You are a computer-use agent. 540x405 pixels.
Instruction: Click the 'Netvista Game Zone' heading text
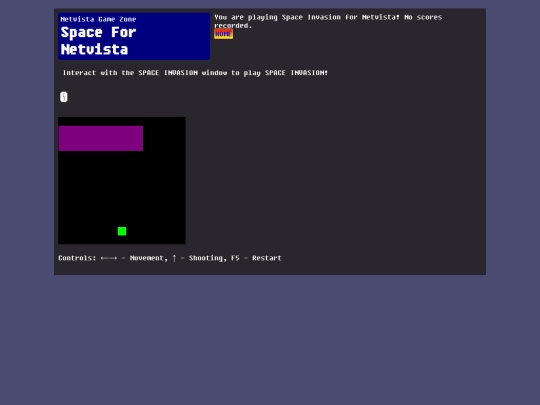[x=98, y=19]
